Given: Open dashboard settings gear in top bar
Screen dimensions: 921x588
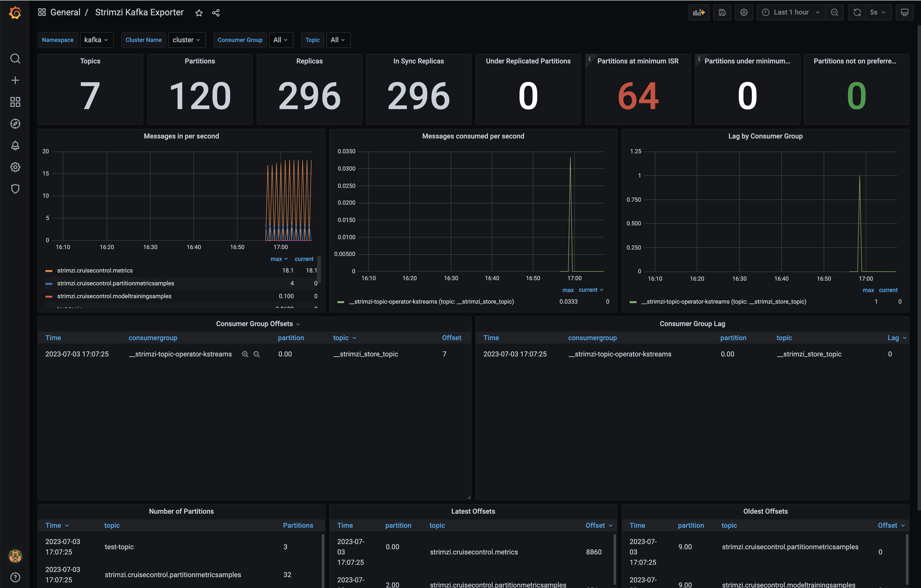Looking at the screenshot, I should click(x=744, y=13).
